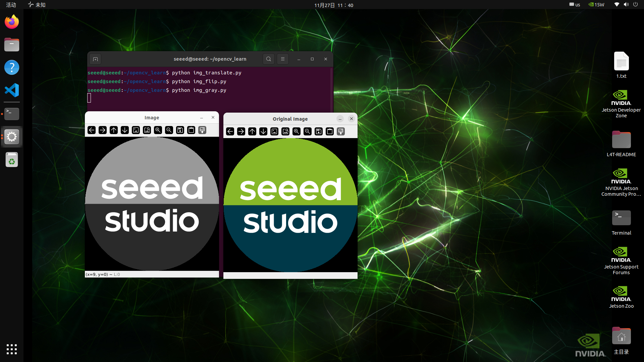This screenshot has height=362, width=644.
Task: Select the Jetson Developer Zone desktop shortcut
Action: click(x=621, y=104)
